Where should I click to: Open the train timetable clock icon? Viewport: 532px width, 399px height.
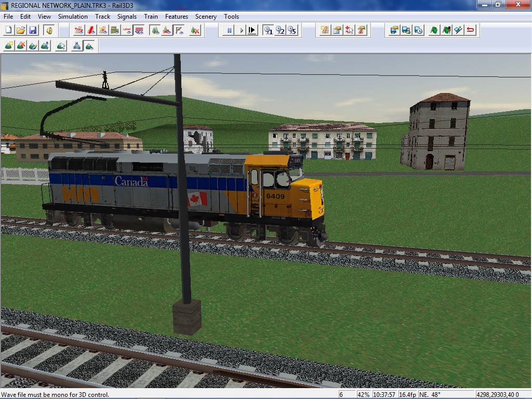tap(418, 30)
